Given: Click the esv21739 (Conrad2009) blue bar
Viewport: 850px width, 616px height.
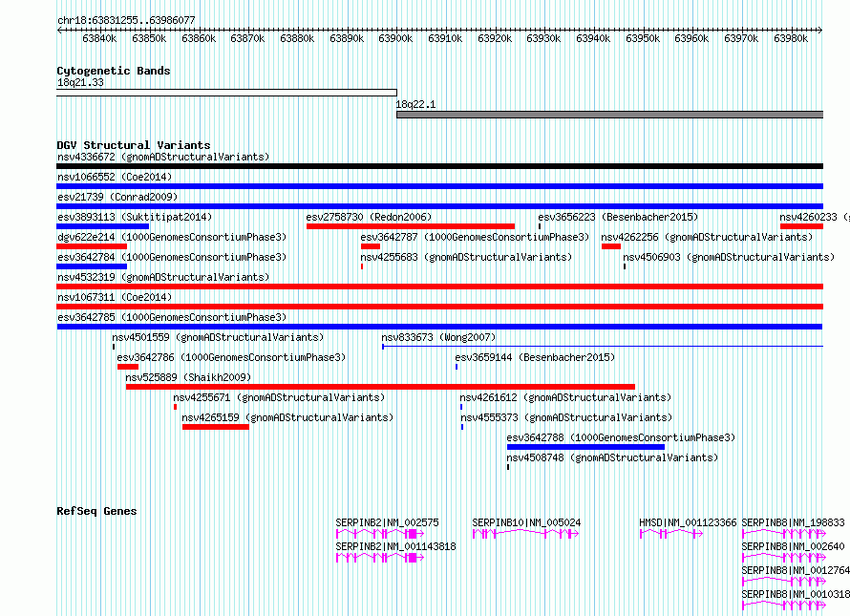Looking at the screenshot, I should [x=439, y=206].
